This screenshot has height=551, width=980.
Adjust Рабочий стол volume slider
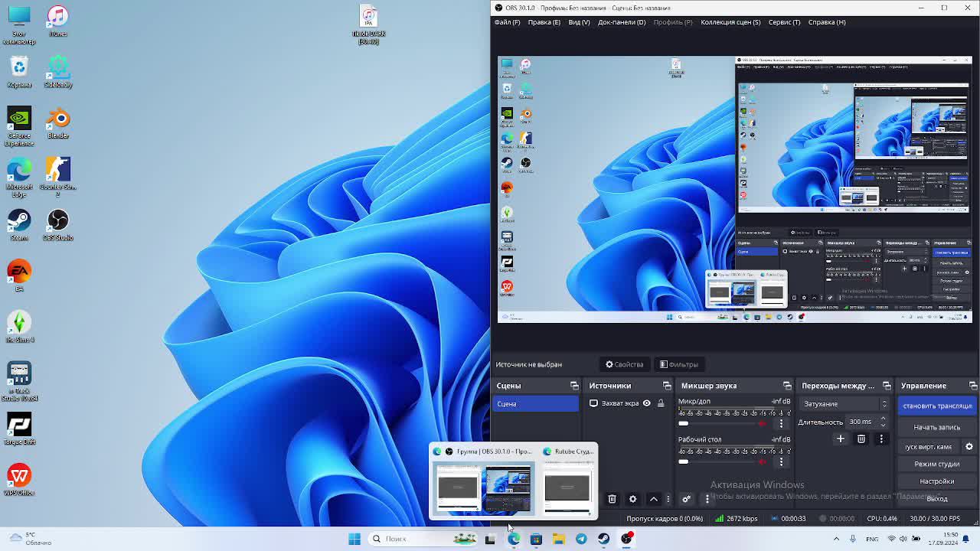click(x=717, y=461)
